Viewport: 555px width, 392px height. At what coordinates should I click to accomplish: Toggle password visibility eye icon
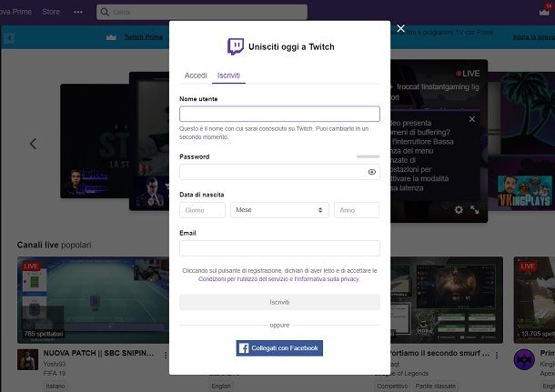click(371, 172)
